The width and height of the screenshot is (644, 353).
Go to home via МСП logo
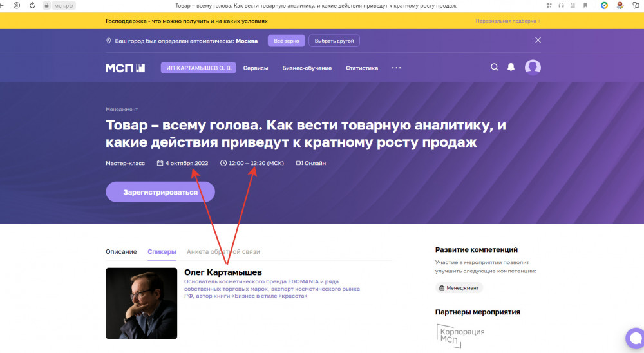click(x=126, y=68)
